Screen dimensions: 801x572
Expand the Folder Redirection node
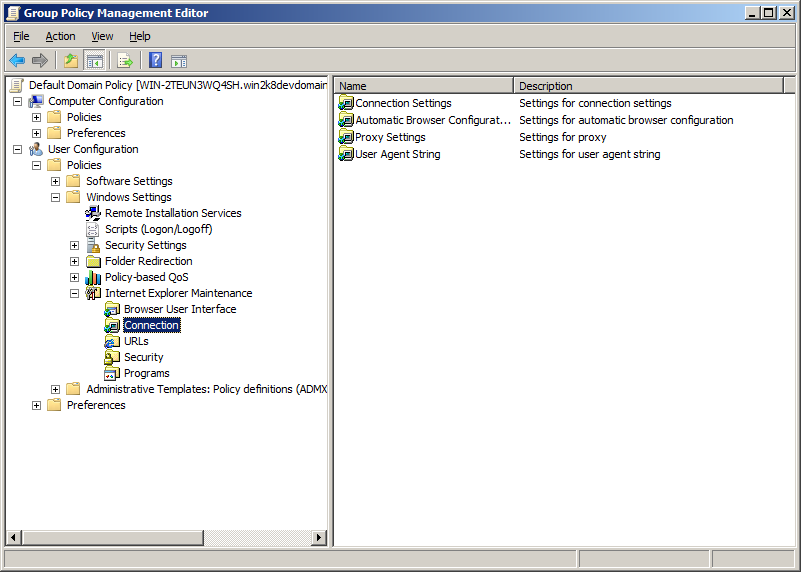coord(75,261)
